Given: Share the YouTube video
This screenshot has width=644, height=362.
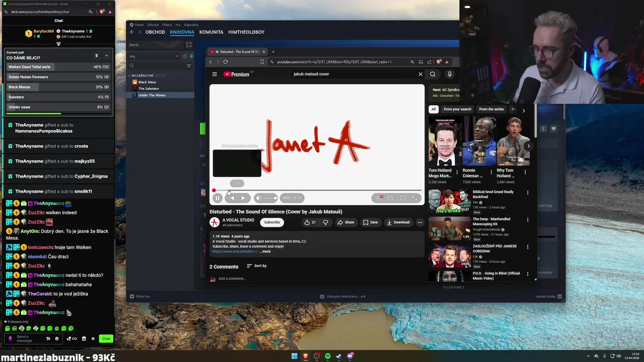Looking at the screenshot, I should click(x=346, y=222).
